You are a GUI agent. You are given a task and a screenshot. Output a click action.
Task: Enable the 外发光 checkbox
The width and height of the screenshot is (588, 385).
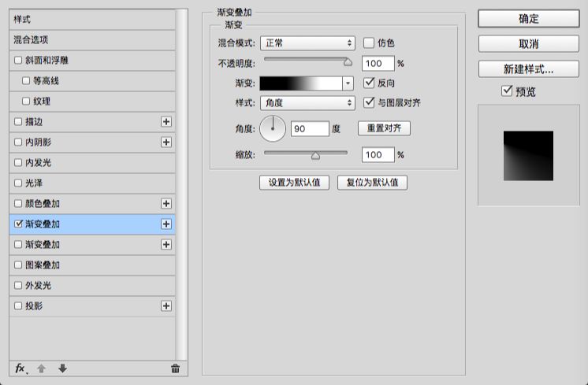(x=18, y=285)
